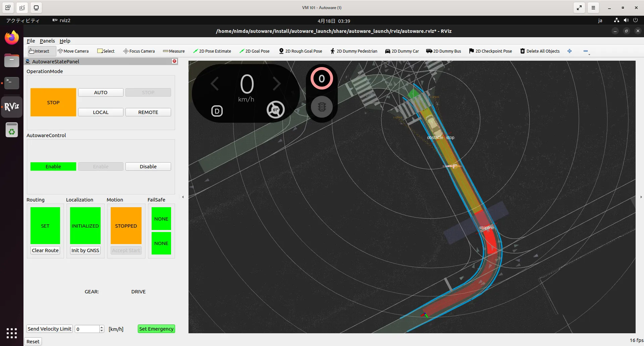This screenshot has height=346, width=644.
Task: Click the ego vehicle model in map
Action: (434, 125)
